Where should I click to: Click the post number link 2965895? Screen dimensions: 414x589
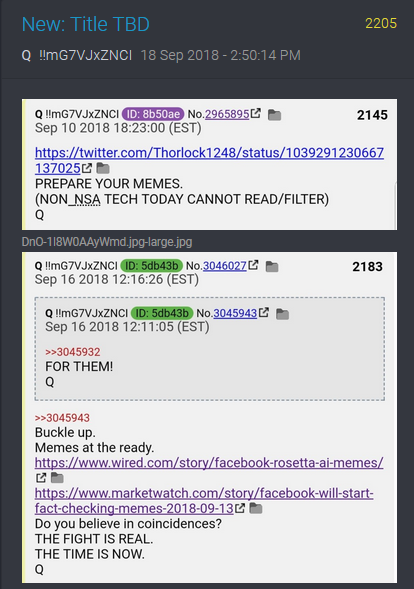pyautogui.click(x=227, y=114)
